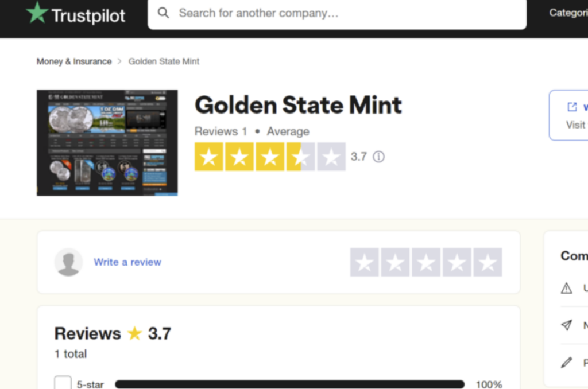Rate three stars in review box

coord(426,262)
